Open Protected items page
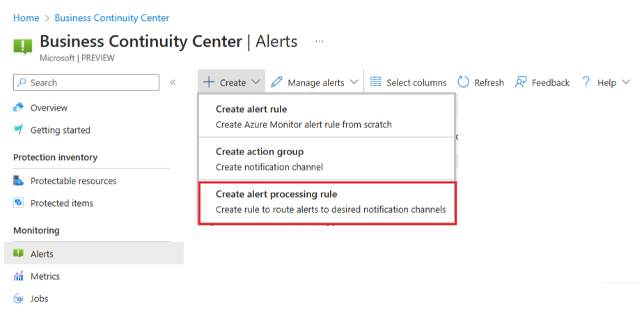This screenshot has width=644, height=309. pyautogui.click(x=62, y=203)
